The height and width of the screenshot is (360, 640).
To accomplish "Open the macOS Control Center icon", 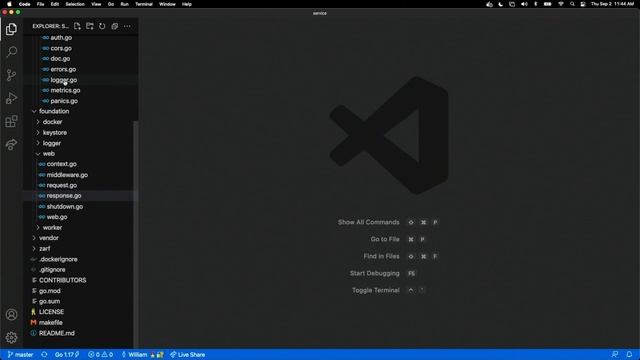I will coord(583,4).
